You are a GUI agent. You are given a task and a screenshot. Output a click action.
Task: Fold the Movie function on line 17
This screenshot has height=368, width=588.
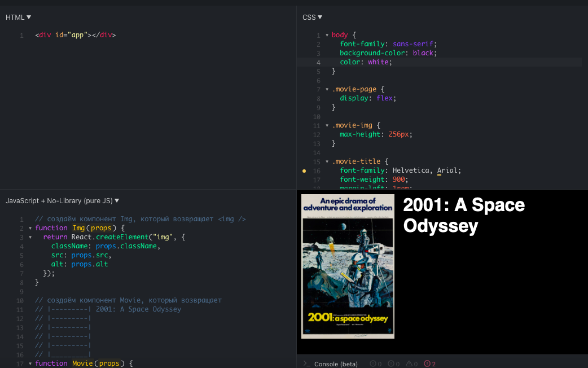(30, 363)
